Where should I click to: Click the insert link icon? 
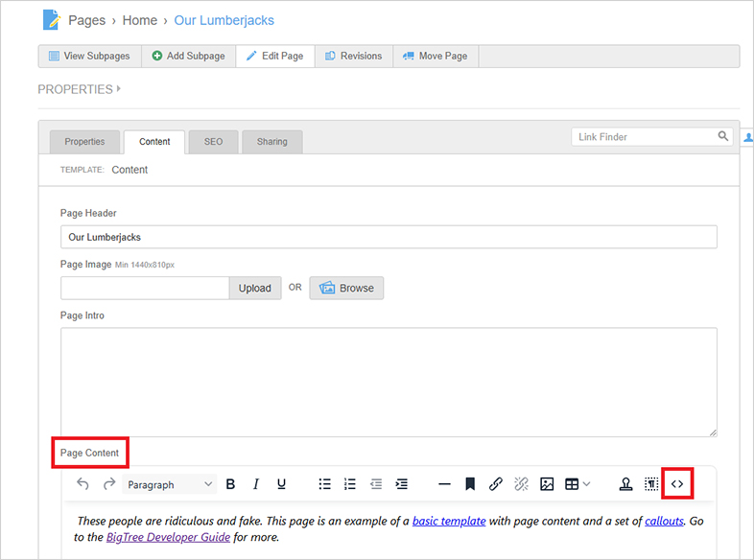click(496, 484)
